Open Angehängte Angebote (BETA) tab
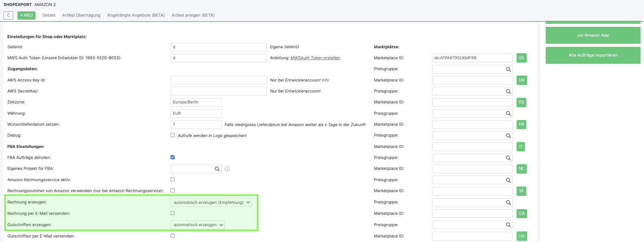The image size is (644, 242). coord(136,15)
